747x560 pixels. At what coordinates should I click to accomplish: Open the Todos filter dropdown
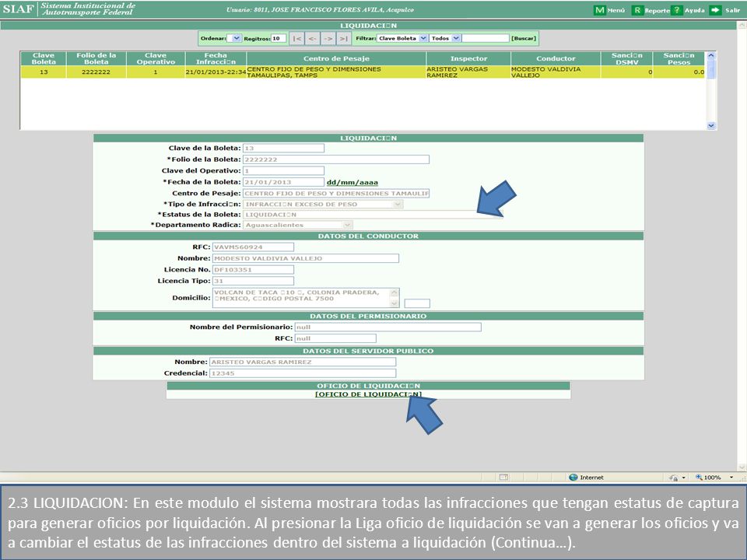445,38
